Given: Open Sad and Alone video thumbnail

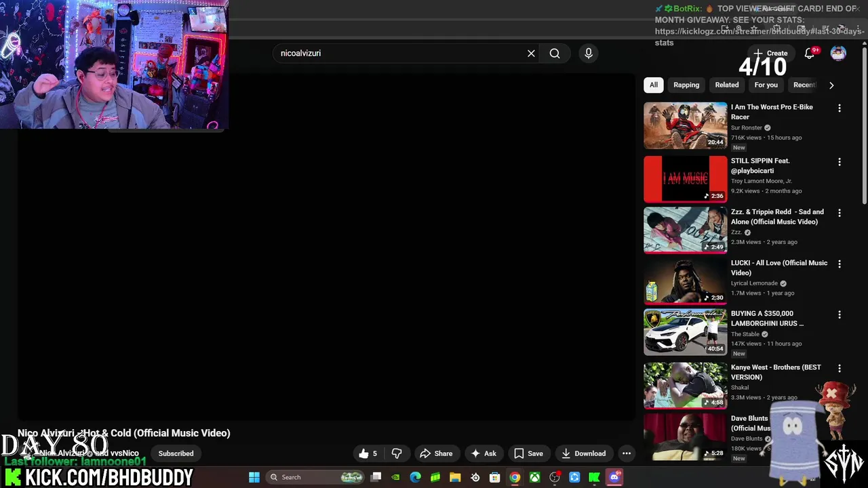Looking at the screenshot, I should pos(685,230).
